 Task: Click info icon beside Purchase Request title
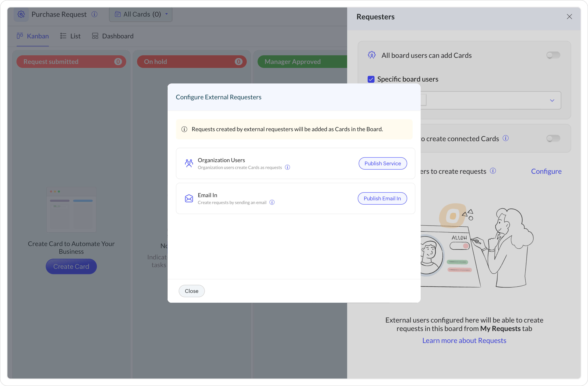point(94,14)
